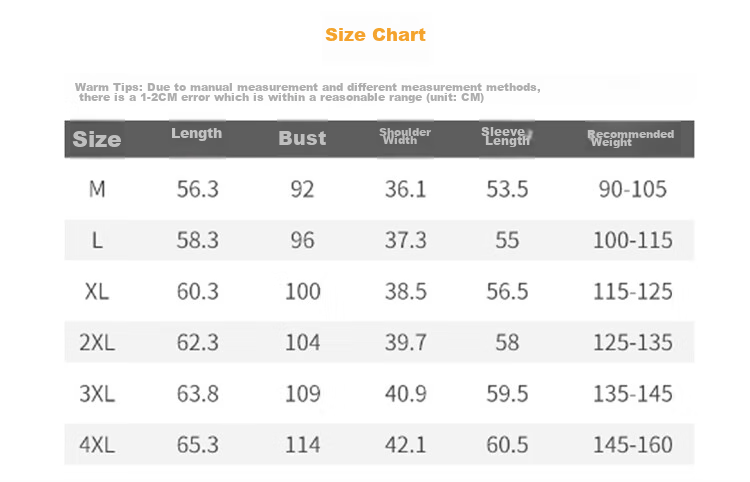Click the Bust column header
Viewport: 750px width, 482px height.
tap(302, 138)
